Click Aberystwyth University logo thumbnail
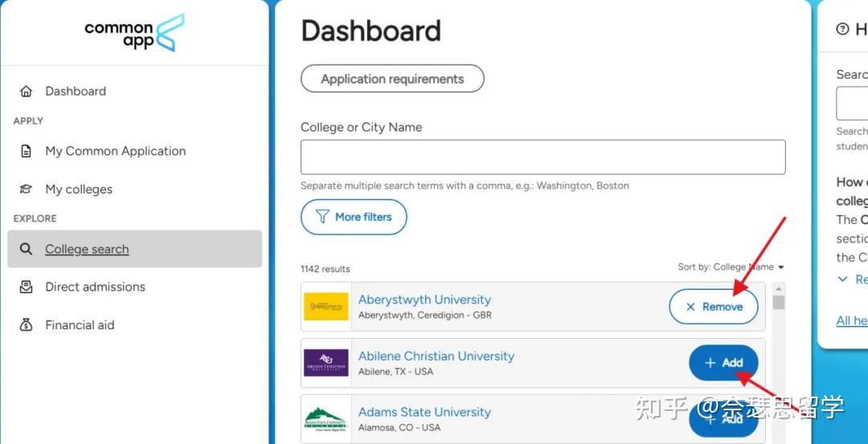The height and width of the screenshot is (444, 868). 326,307
